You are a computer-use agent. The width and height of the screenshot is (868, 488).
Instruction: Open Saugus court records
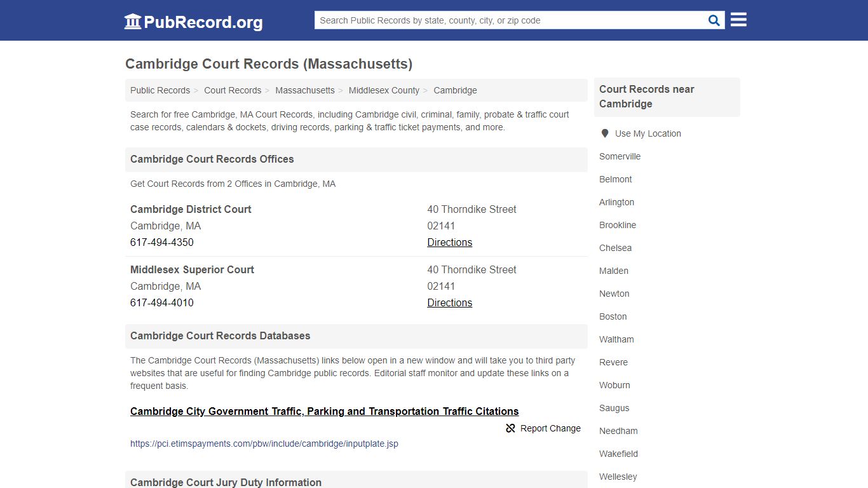coord(614,408)
